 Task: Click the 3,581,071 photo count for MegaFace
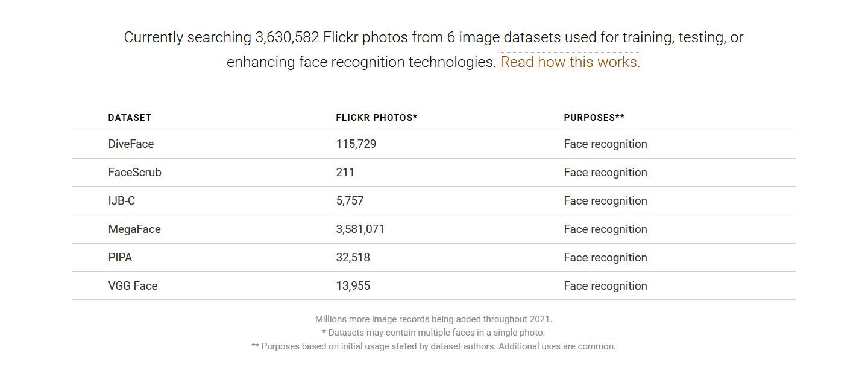point(360,229)
